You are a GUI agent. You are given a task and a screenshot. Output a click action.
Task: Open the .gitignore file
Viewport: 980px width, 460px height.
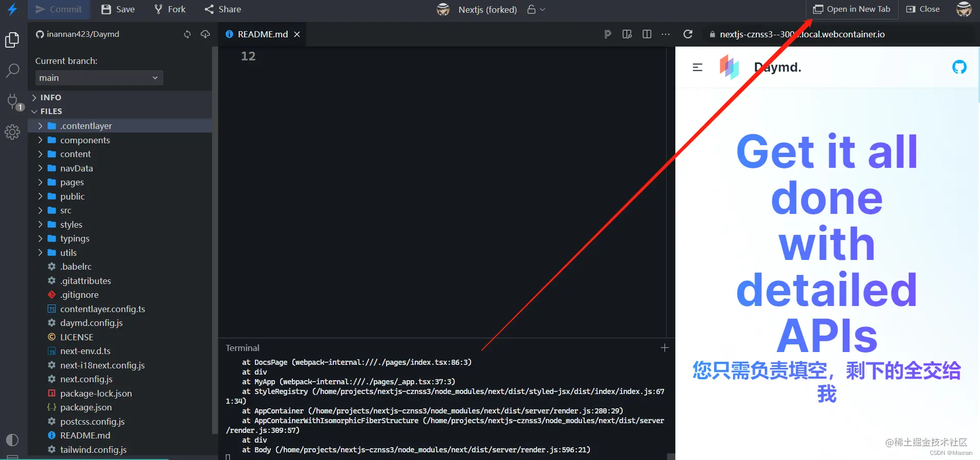[120, 295]
